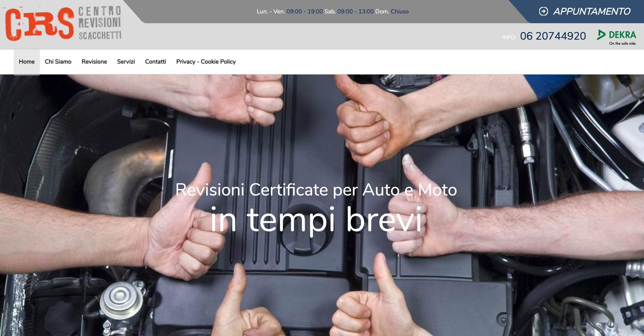Click the INFO label beside the phone number
This screenshot has width=644, height=336.
(509, 37)
